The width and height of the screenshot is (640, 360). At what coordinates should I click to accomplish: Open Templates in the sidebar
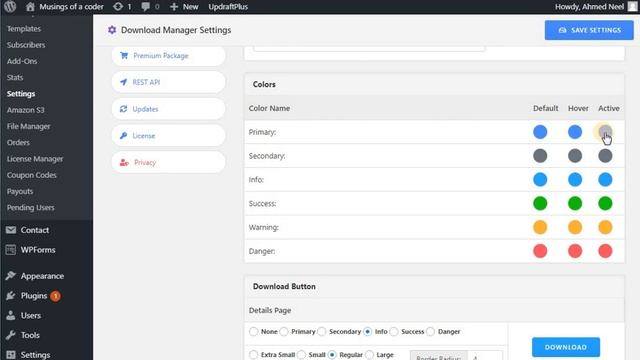pos(24,29)
